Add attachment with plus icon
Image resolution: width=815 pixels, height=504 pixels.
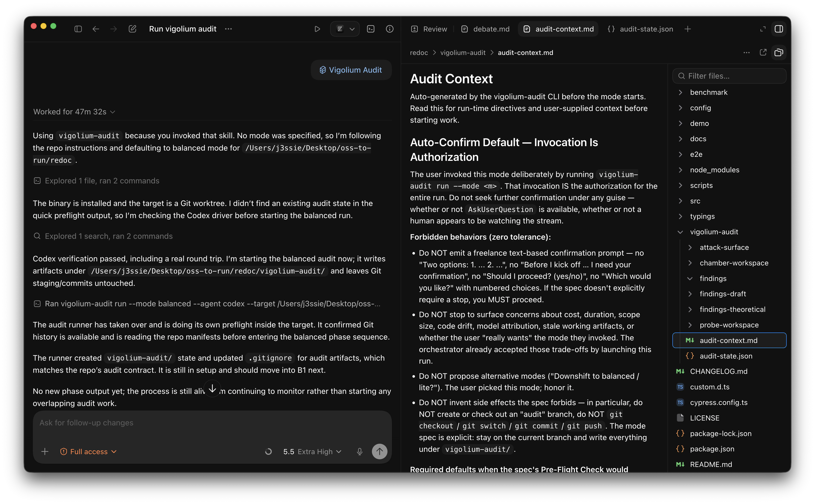(x=45, y=452)
